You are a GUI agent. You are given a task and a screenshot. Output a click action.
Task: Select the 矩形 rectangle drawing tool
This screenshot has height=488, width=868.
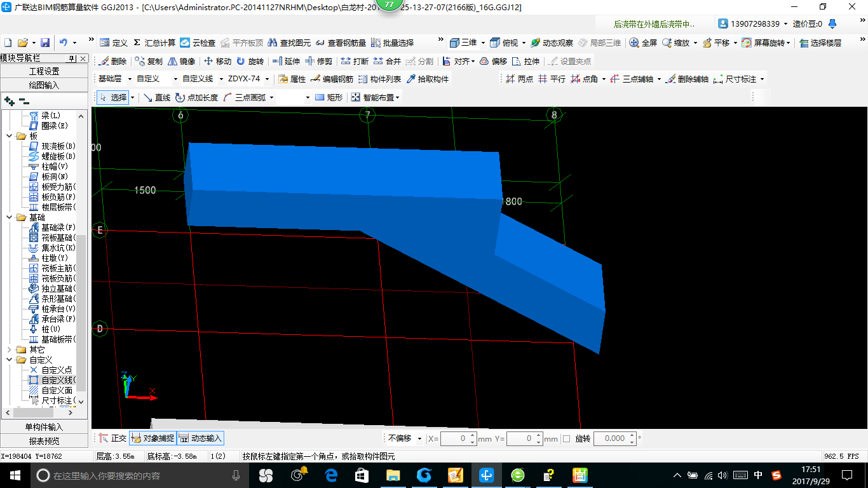(x=329, y=97)
